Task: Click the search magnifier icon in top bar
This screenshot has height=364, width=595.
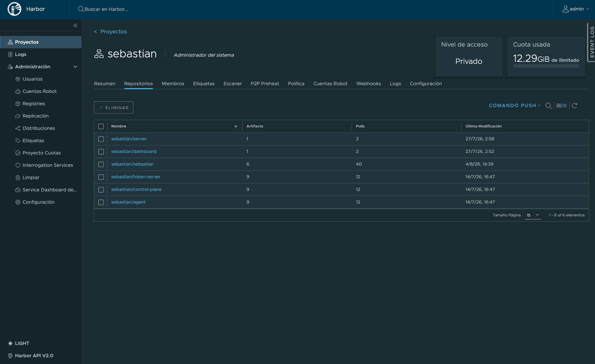Action: pyautogui.click(x=81, y=9)
